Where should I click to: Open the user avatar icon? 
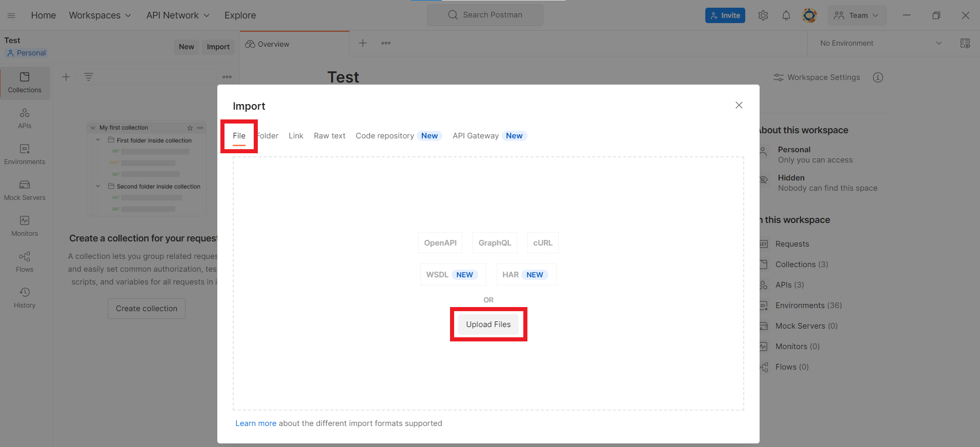(x=809, y=15)
